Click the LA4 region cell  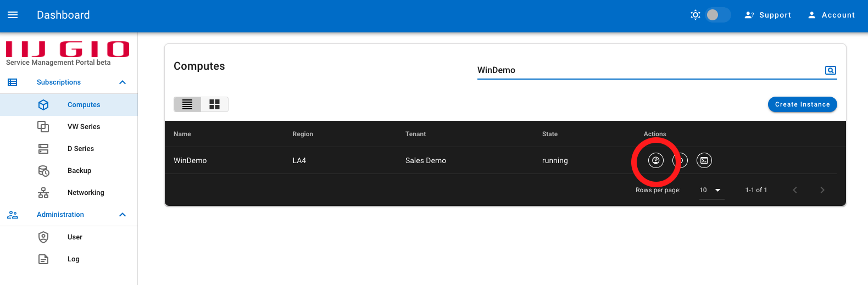299,160
